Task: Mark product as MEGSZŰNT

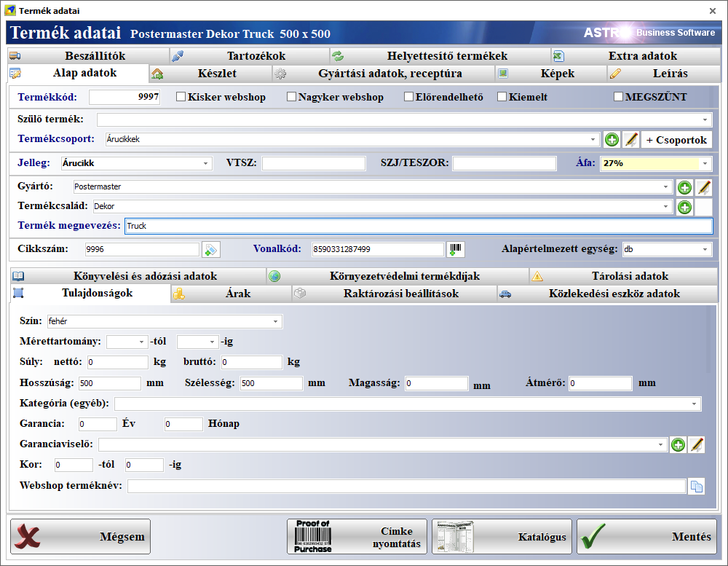Action: [618, 97]
